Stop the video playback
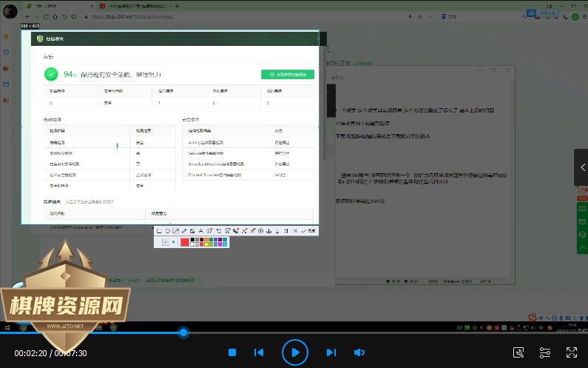Image resolution: width=588 pixels, height=368 pixels. pyautogui.click(x=232, y=352)
